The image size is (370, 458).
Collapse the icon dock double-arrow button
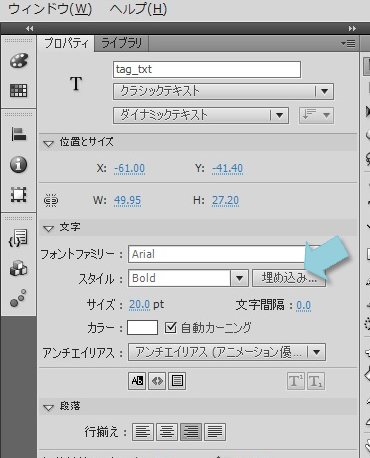click(x=29, y=29)
